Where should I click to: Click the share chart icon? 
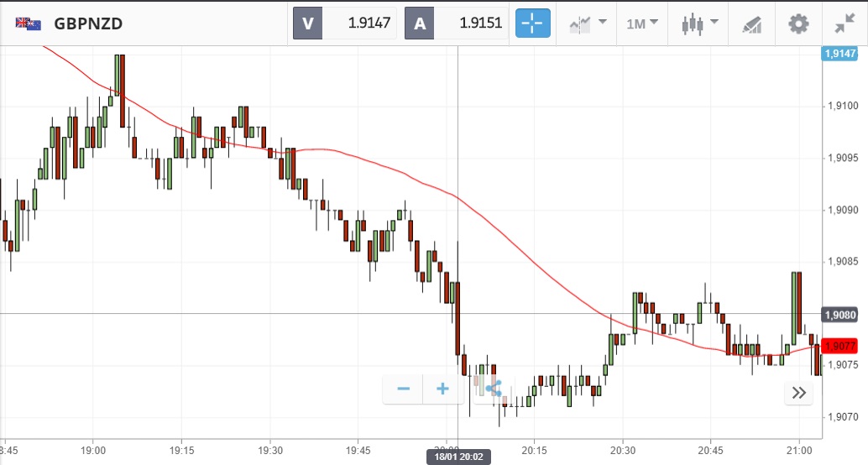click(493, 389)
